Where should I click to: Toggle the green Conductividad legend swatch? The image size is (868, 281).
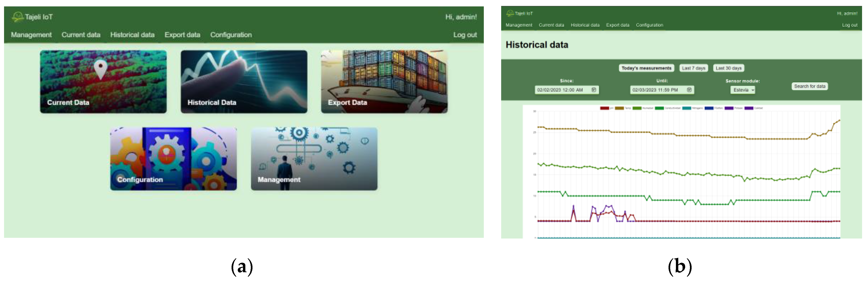(x=659, y=108)
